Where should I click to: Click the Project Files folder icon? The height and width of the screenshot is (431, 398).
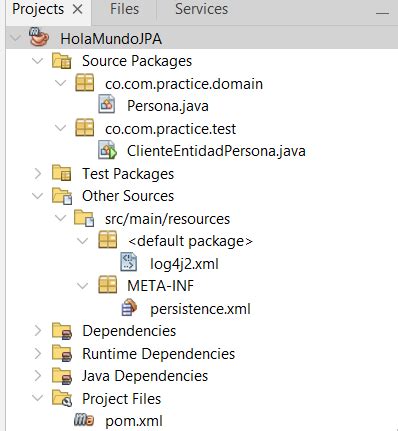click(62, 399)
